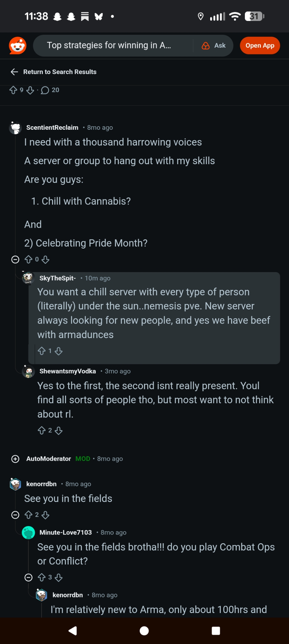Open the post comments bubble icon
This screenshot has height=644, width=289.
[x=45, y=90]
